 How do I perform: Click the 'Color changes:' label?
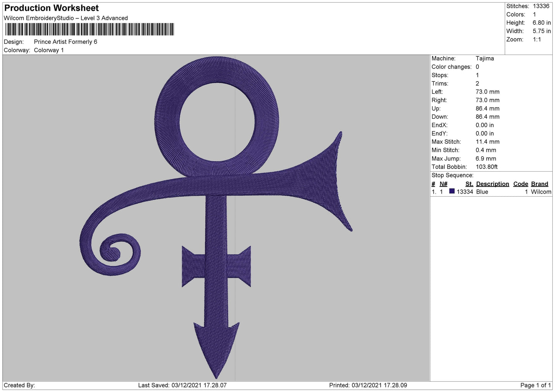[x=451, y=67]
